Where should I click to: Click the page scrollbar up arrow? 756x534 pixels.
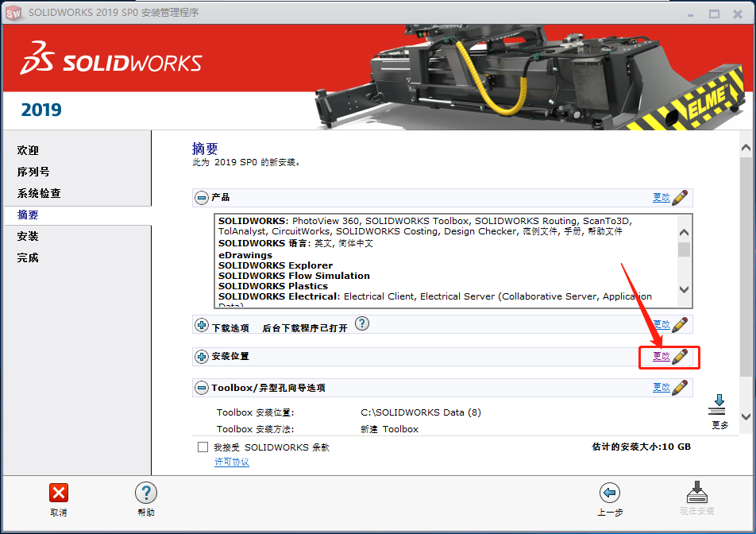point(746,146)
